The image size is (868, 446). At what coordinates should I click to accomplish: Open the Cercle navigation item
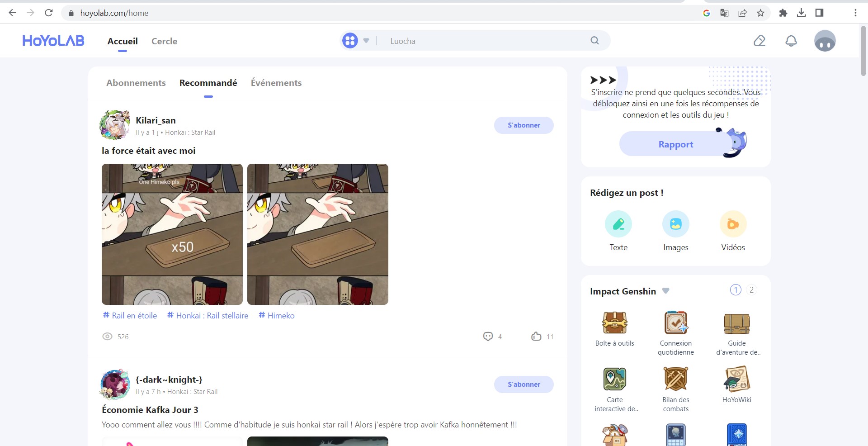click(x=164, y=41)
